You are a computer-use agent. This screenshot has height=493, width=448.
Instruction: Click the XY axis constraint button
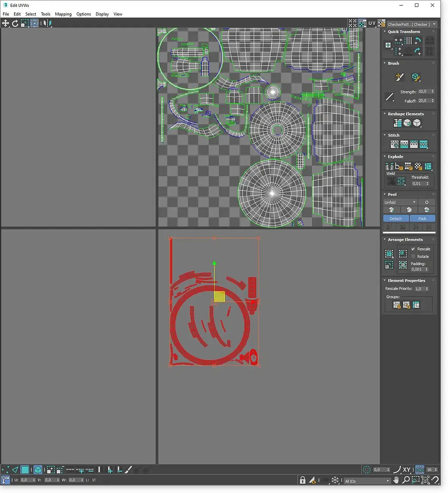406,470
